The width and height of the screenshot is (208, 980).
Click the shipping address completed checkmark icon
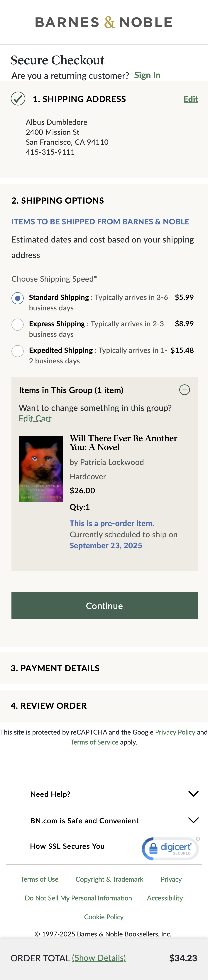point(18,99)
